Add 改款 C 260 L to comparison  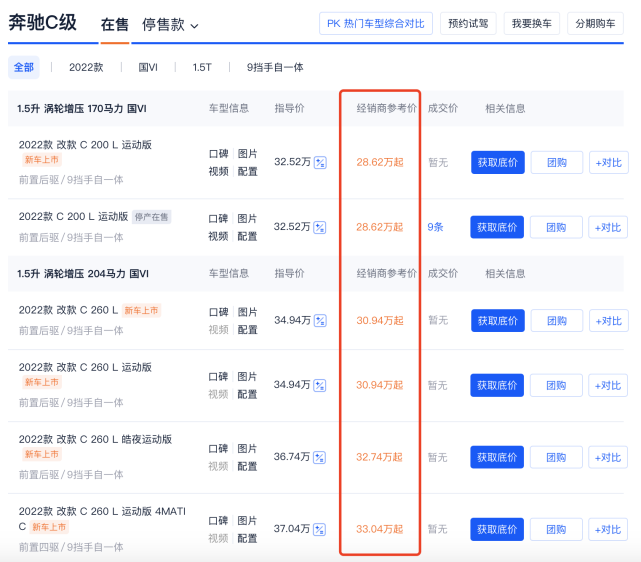[609, 321]
